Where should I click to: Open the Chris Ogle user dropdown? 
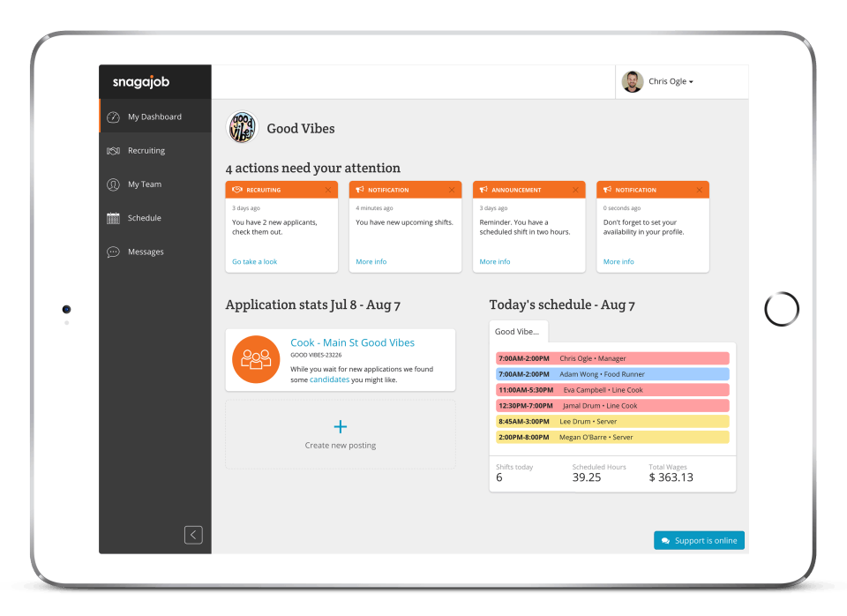pyautogui.click(x=671, y=81)
